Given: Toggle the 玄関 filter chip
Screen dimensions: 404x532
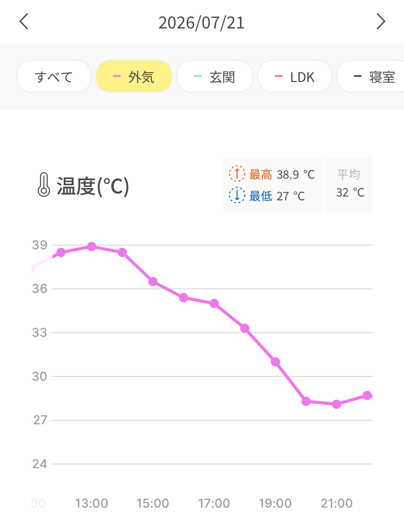Looking at the screenshot, I should tap(215, 76).
